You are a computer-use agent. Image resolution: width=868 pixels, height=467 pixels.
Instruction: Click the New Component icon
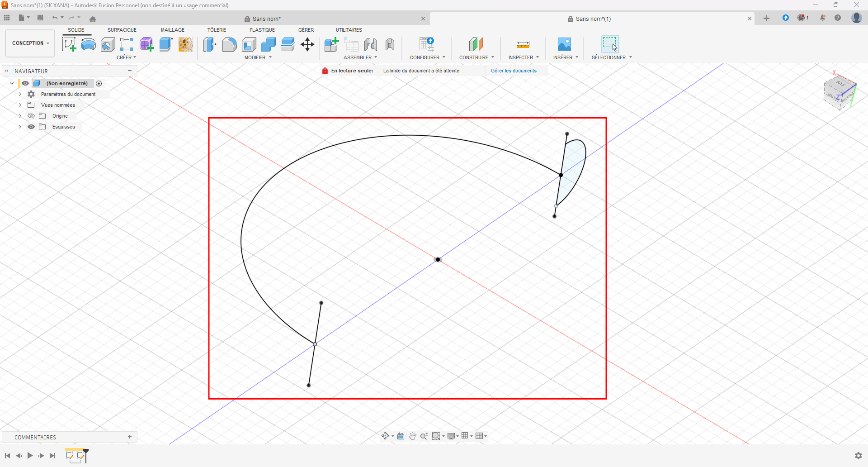331,44
